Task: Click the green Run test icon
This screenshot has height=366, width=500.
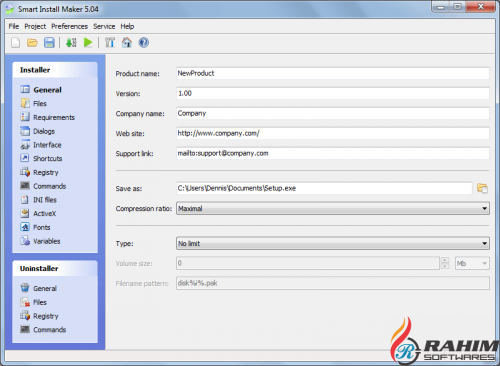Action: click(88, 43)
